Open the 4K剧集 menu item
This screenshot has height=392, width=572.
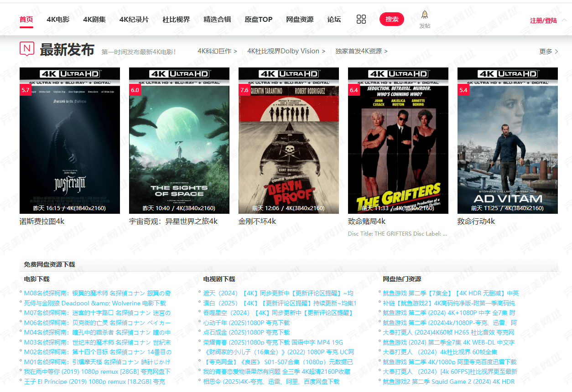click(94, 19)
